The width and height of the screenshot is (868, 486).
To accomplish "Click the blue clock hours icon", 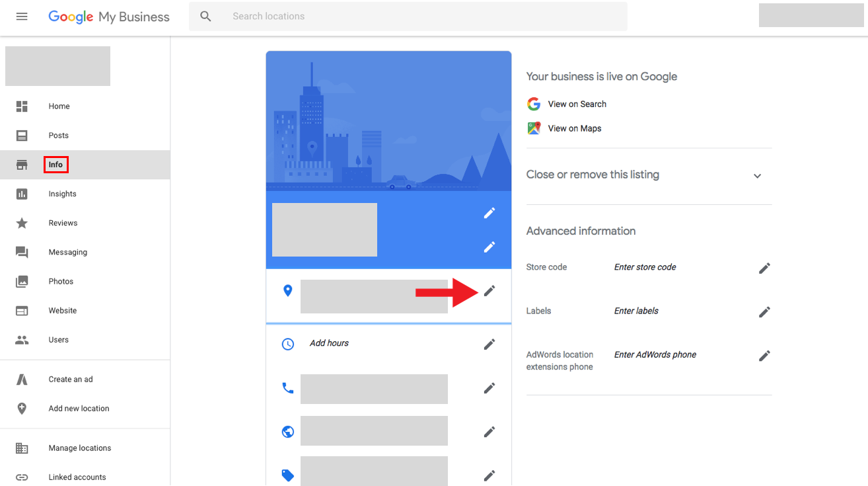I will click(x=288, y=344).
